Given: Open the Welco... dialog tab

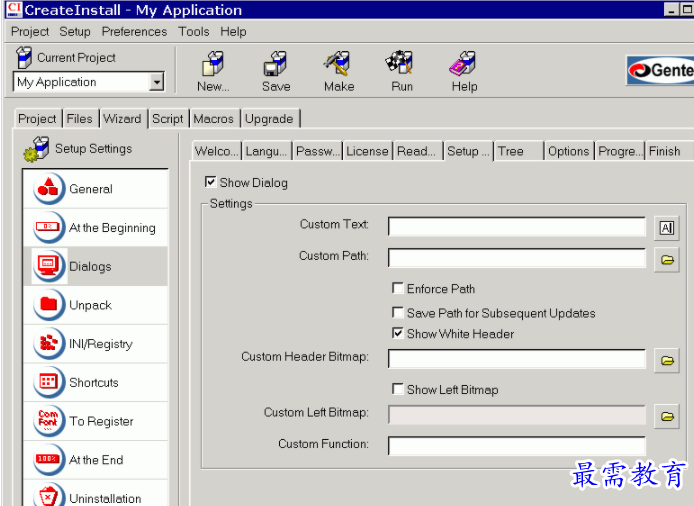Looking at the screenshot, I should (217, 151).
